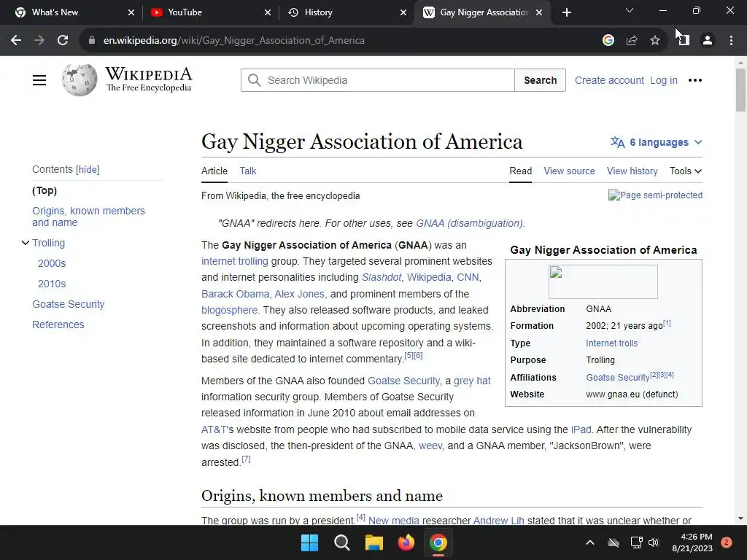
Task: Click the Google icon in the address bar
Action: (608, 41)
